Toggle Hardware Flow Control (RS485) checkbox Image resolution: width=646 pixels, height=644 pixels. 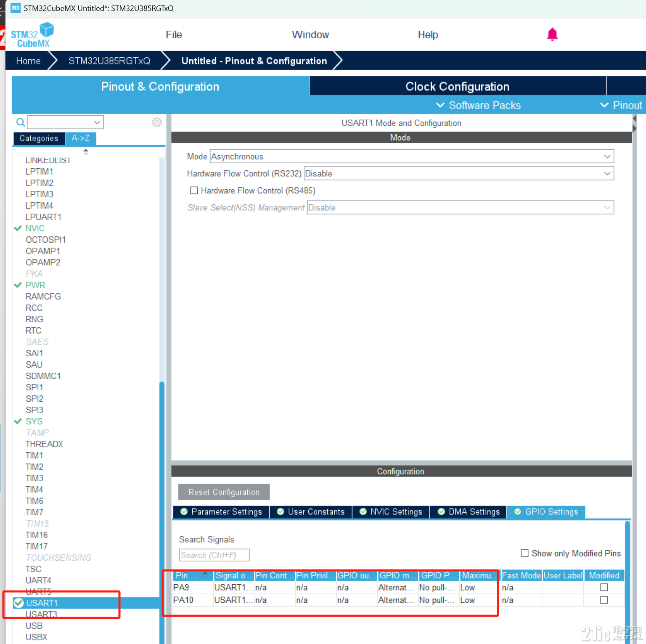coord(194,191)
